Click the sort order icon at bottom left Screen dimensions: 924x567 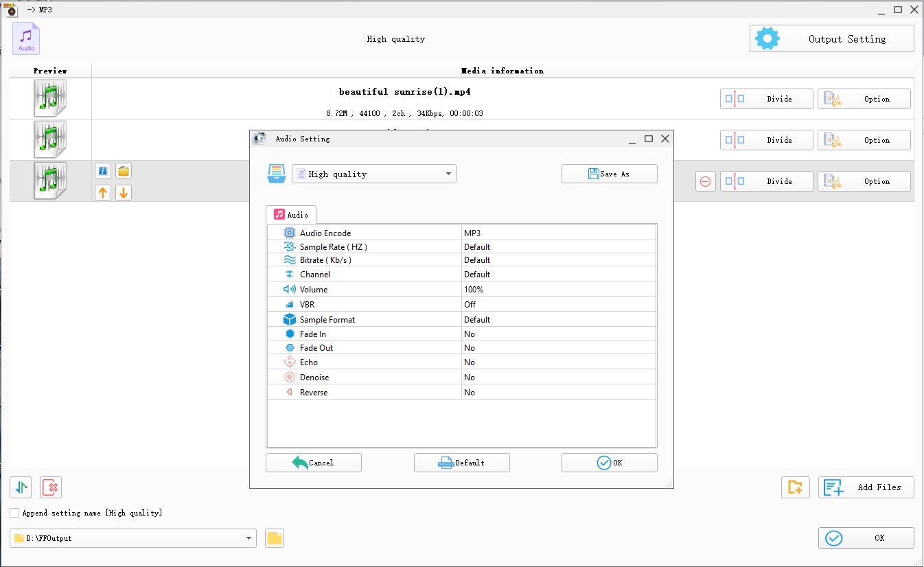[21, 487]
